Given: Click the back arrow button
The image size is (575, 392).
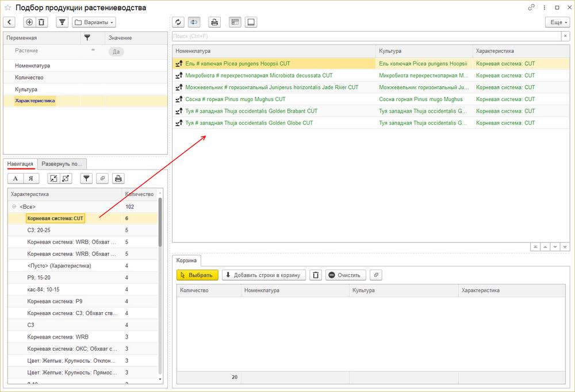Looking at the screenshot, I should coord(9,22).
